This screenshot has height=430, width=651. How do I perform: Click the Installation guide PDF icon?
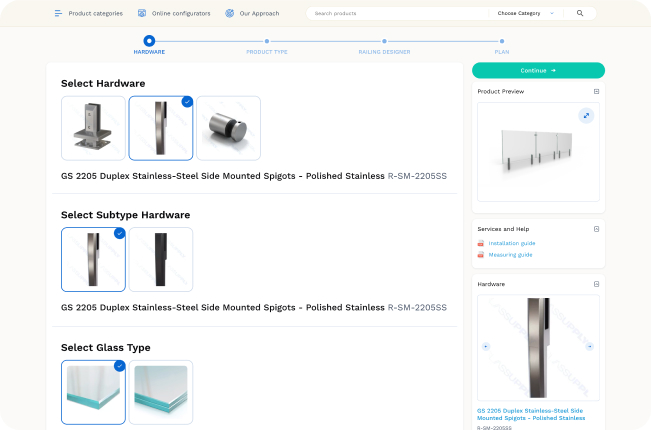point(481,243)
